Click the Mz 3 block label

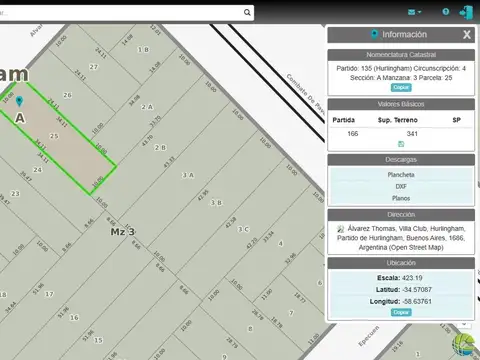click(123, 232)
